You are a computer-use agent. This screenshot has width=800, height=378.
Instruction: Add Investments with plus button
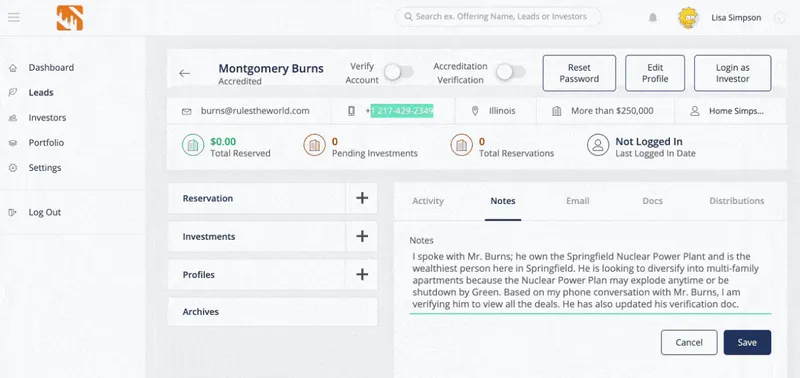pos(362,236)
